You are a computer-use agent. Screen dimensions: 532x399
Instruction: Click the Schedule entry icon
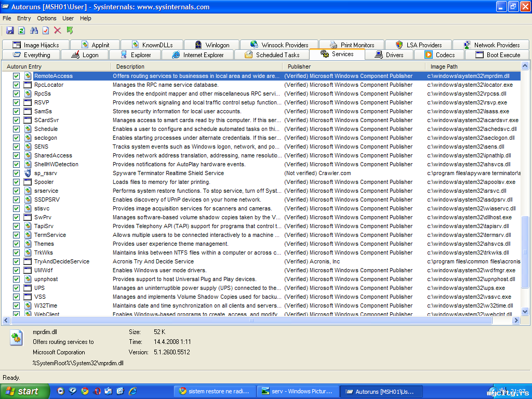click(x=28, y=129)
